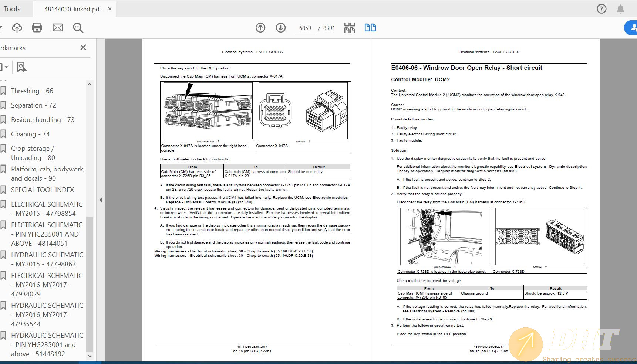This screenshot has height=364, width=637.
Task: Open HYDRAULIC SCHEMATIC PIN YHG235001 - 51448192 bookmark
Action: point(47,345)
